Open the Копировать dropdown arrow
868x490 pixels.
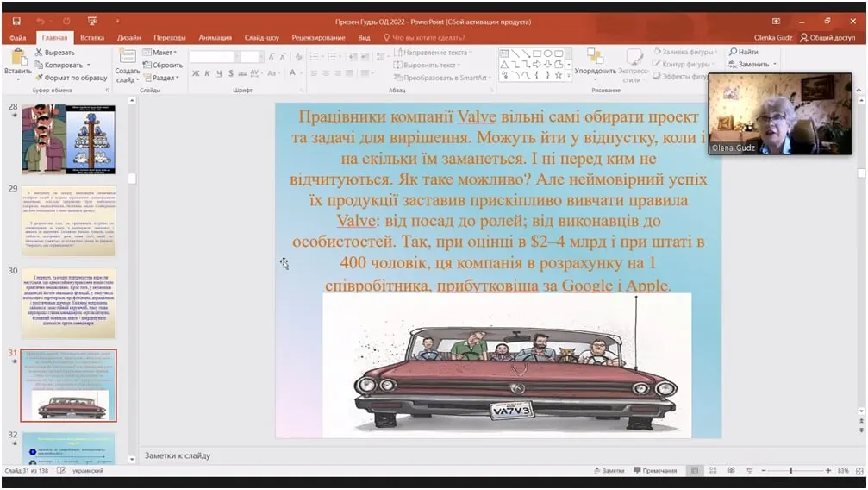(89, 65)
